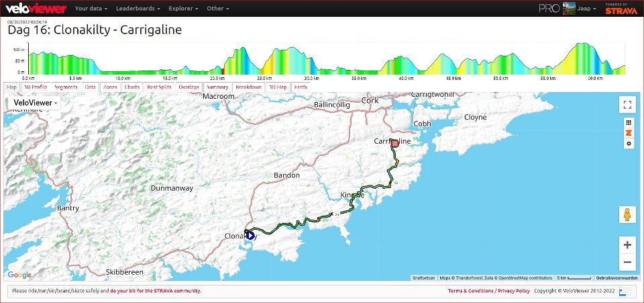This screenshot has height=303, width=644.
Task: Open map settings gear icon
Action: 629,144
